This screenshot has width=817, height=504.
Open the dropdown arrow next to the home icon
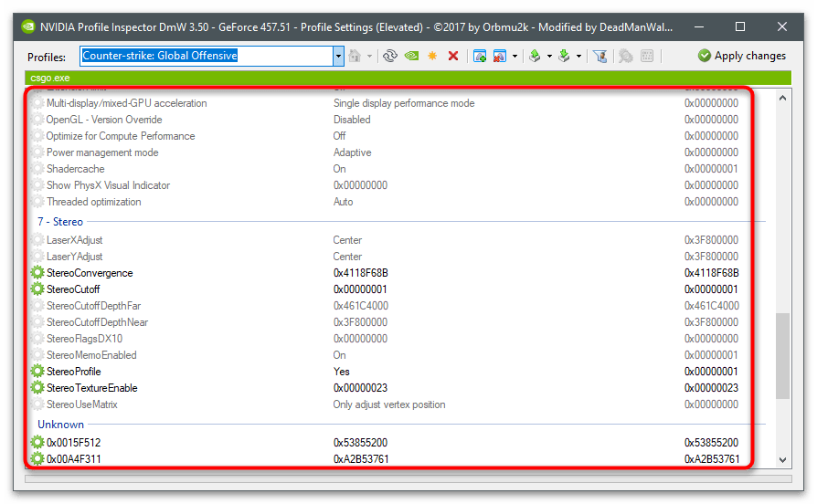point(369,57)
